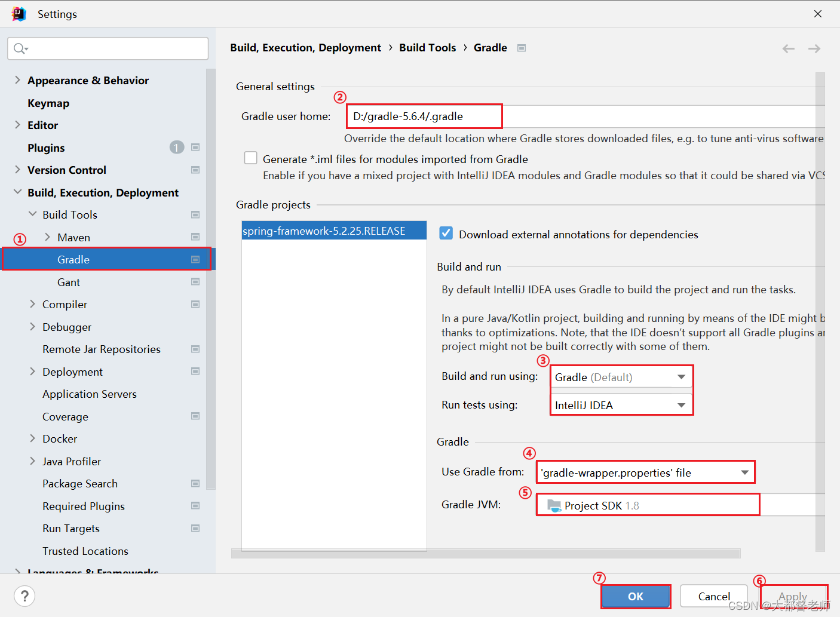The width and height of the screenshot is (840, 617).
Task: Click Build Tools in the breadcrumb
Action: click(x=428, y=48)
